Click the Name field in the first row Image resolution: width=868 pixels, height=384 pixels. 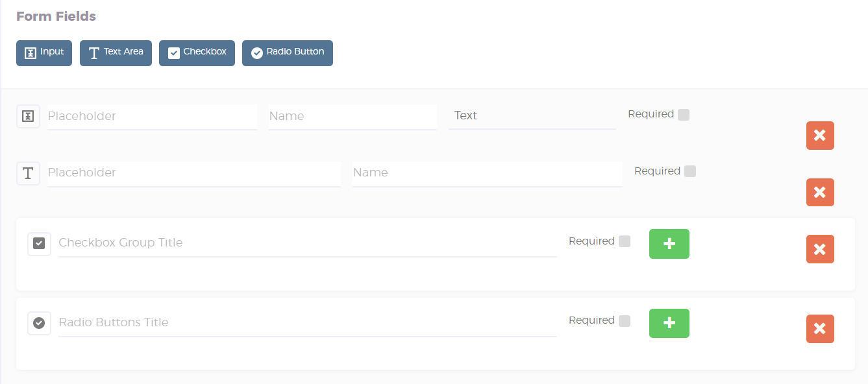pos(353,116)
